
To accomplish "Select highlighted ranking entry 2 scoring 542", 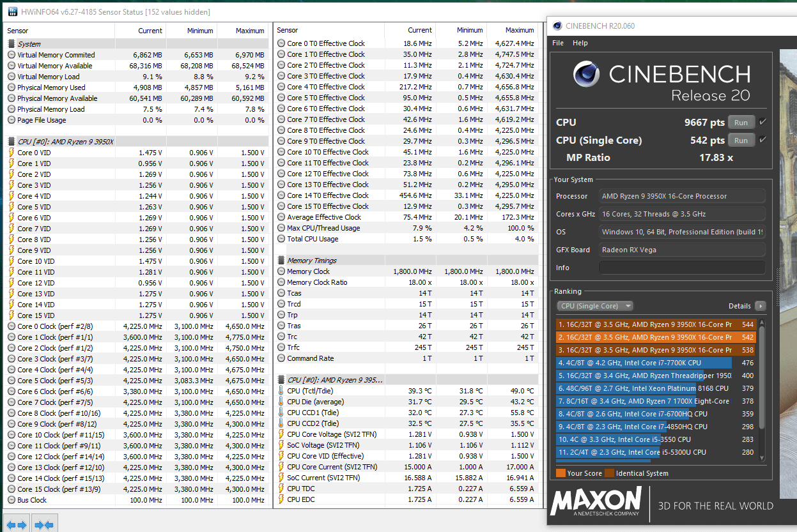I will pos(656,337).
